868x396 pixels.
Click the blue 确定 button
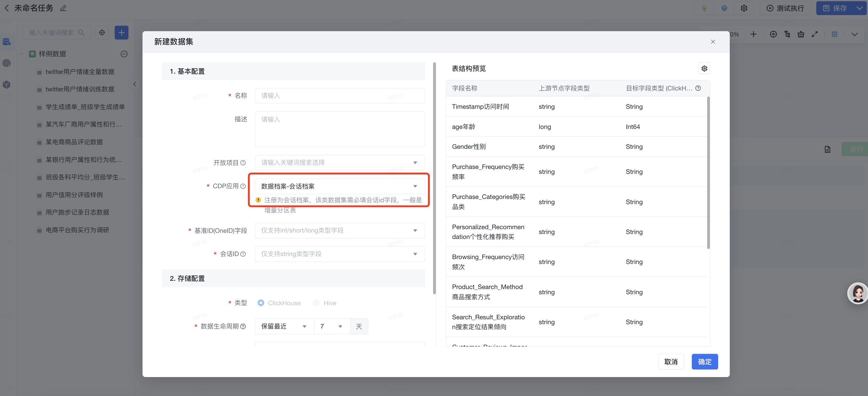click(705, 362)
